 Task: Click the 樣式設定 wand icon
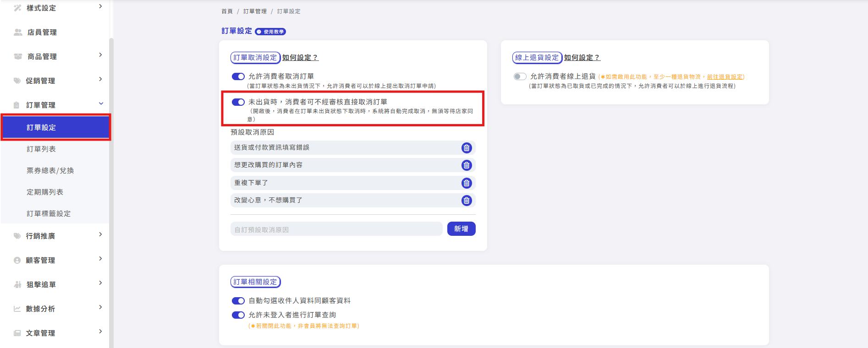(x=17, y=8)
